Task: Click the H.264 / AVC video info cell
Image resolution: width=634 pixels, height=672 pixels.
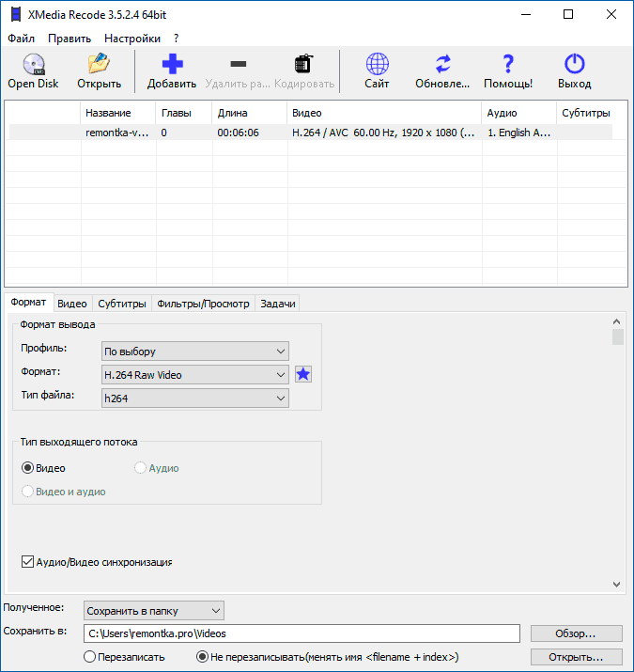Action: pos(383,133)
